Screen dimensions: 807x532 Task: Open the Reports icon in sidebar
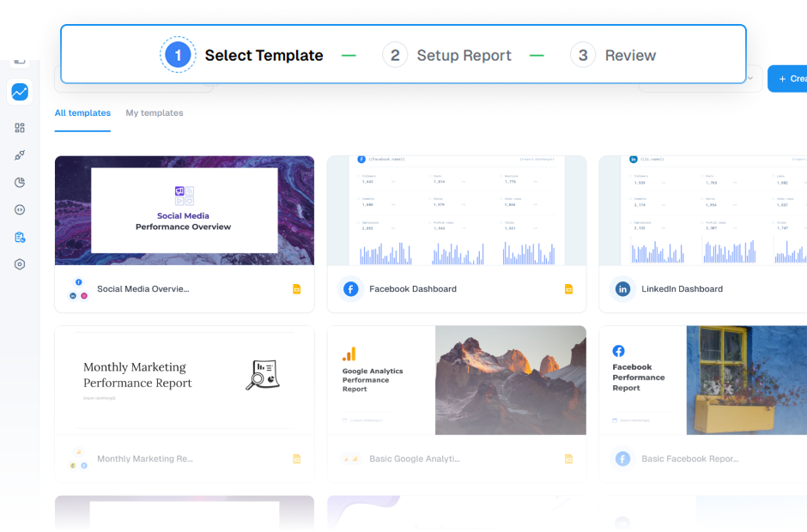pos(19,92)
